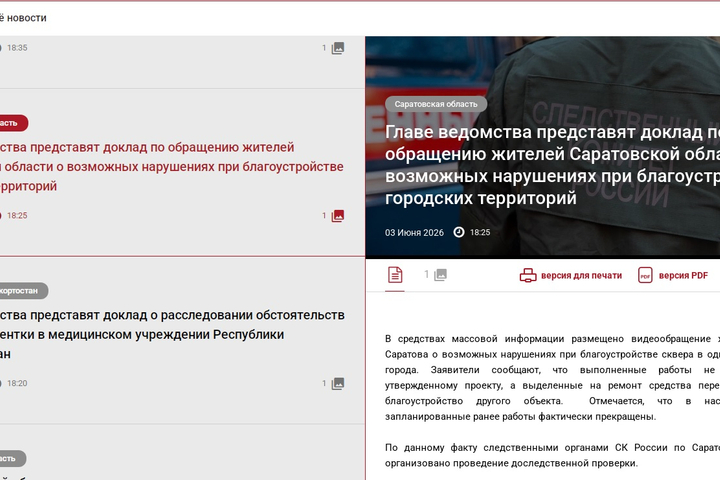Click the paragraph starting 'По данному факту'
Viewport: 720px width, 480px height.
pos(552,455)
